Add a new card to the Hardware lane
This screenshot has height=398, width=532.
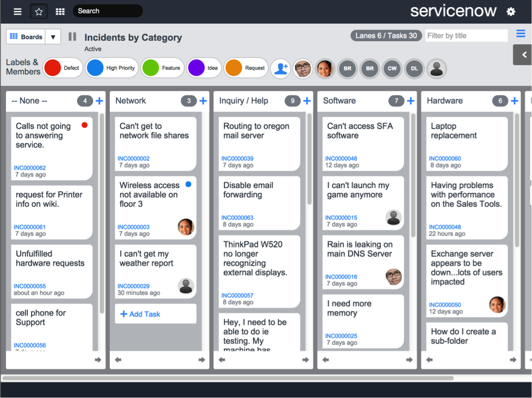coord(514,101)
